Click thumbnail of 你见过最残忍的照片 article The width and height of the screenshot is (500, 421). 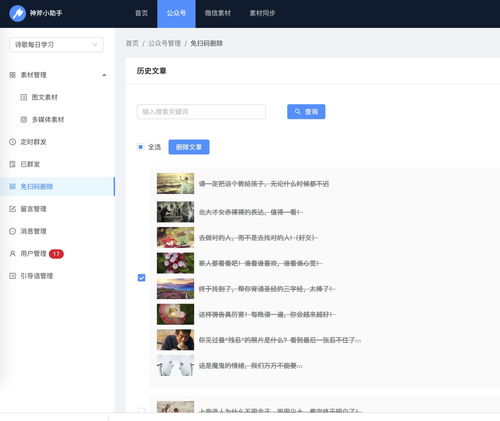[x=175, y=340]
